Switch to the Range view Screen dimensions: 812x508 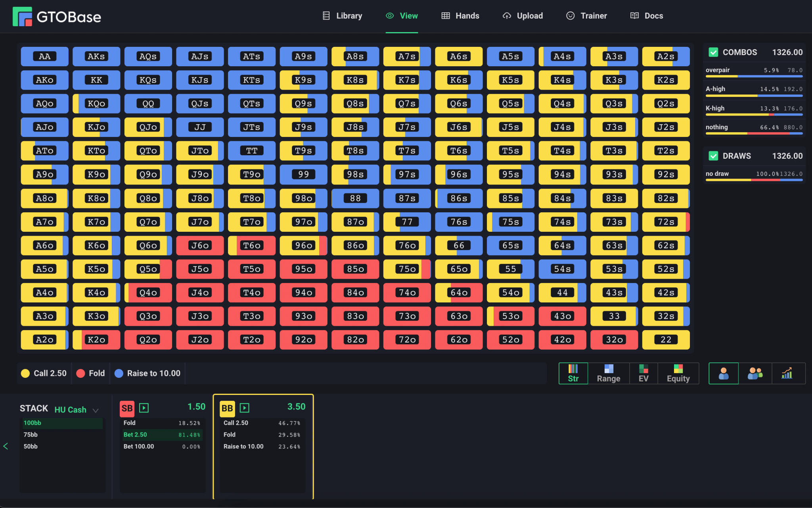point(608,373)
